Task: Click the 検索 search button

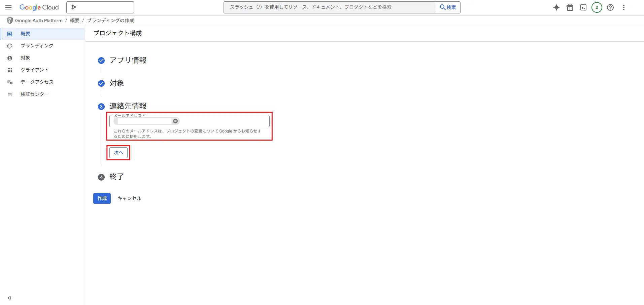Action: (448, 7)
